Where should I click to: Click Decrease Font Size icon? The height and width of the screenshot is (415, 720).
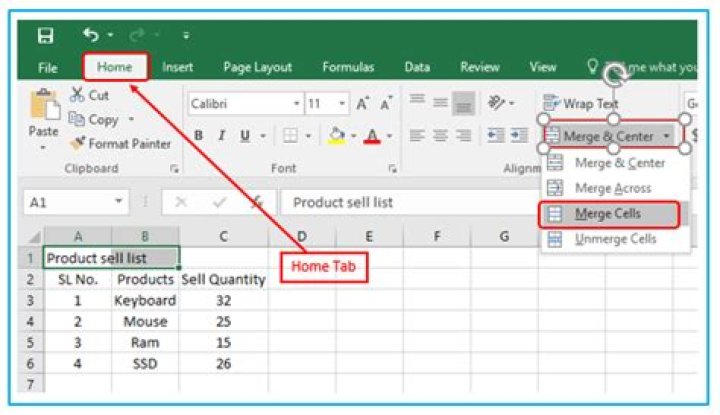[x=386, y=104]
